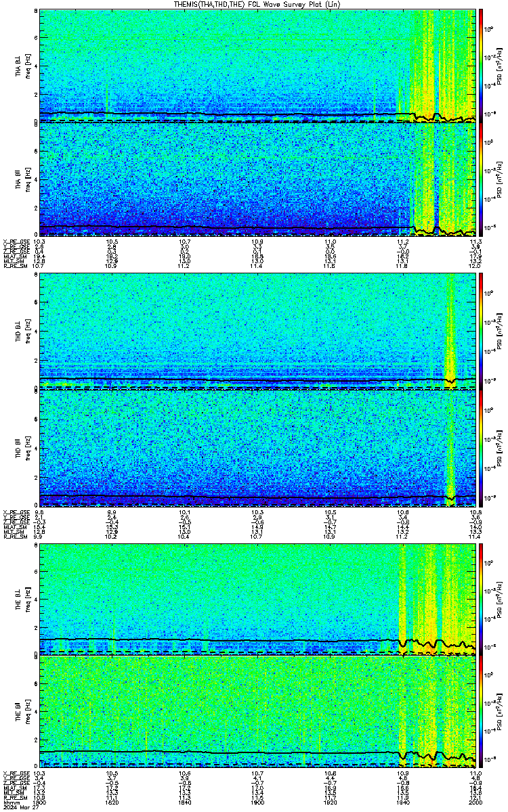Screen dimensions: 508x812
Task: Click the THE B-parallel PSD color bar
Action: 481,711
